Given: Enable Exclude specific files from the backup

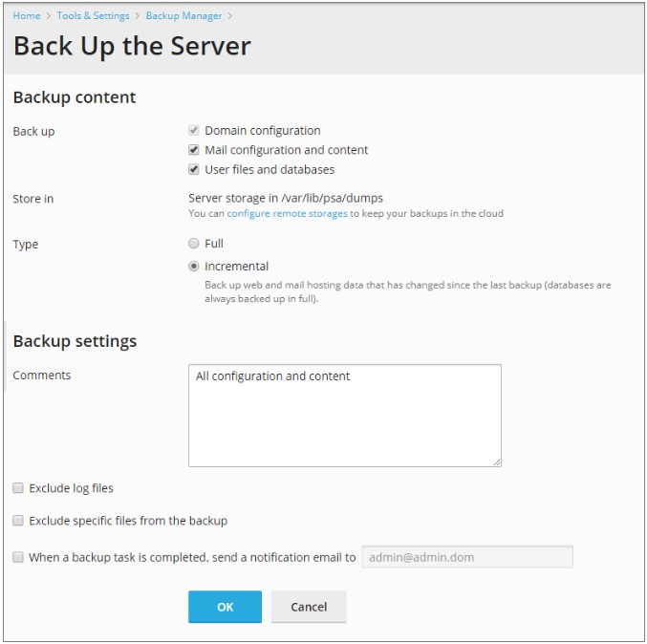Looking at the screenshot, I should pyautogui.click(x=18, y=521).
